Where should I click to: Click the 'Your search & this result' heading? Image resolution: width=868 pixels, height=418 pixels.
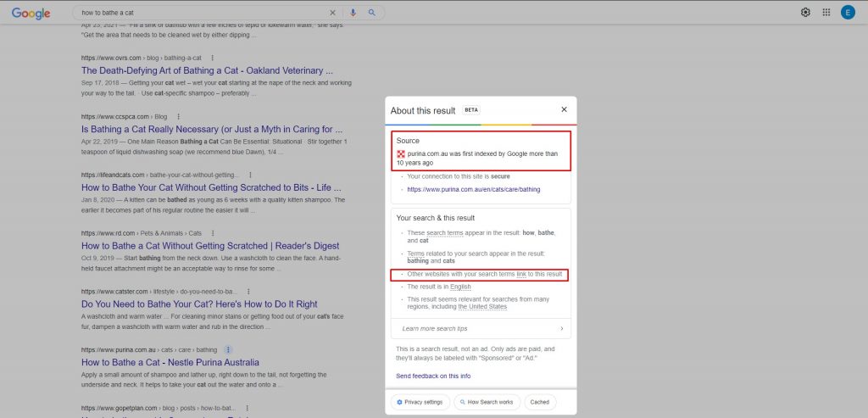point(435,218)
